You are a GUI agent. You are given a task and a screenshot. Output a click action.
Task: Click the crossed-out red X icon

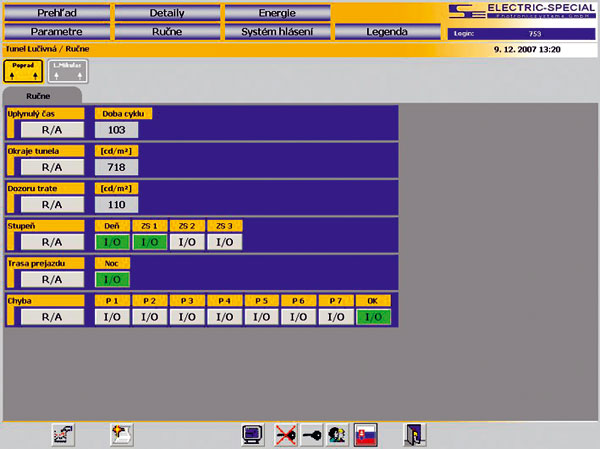click(283, 433)
